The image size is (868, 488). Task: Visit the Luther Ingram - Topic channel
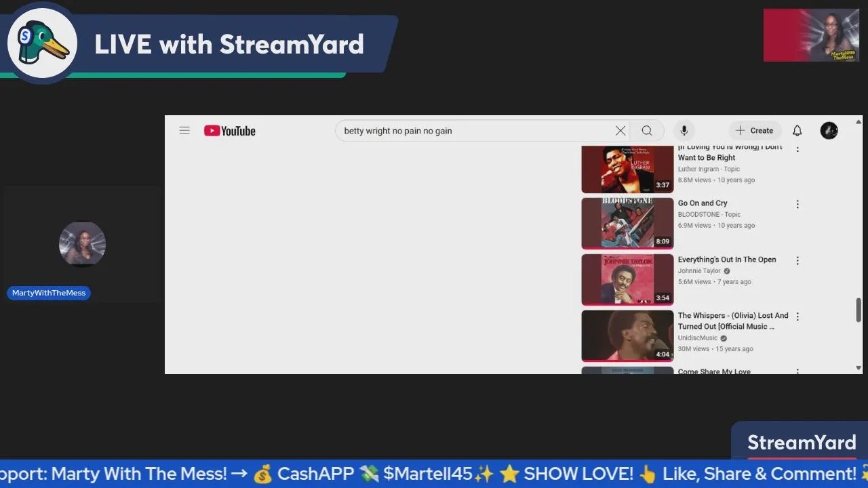click(709, 169)
